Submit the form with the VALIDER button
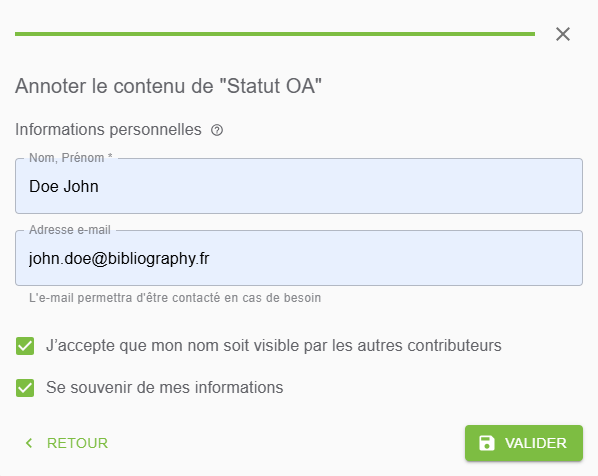Screen dimensions: 598x476 click(x=524, y=443)
